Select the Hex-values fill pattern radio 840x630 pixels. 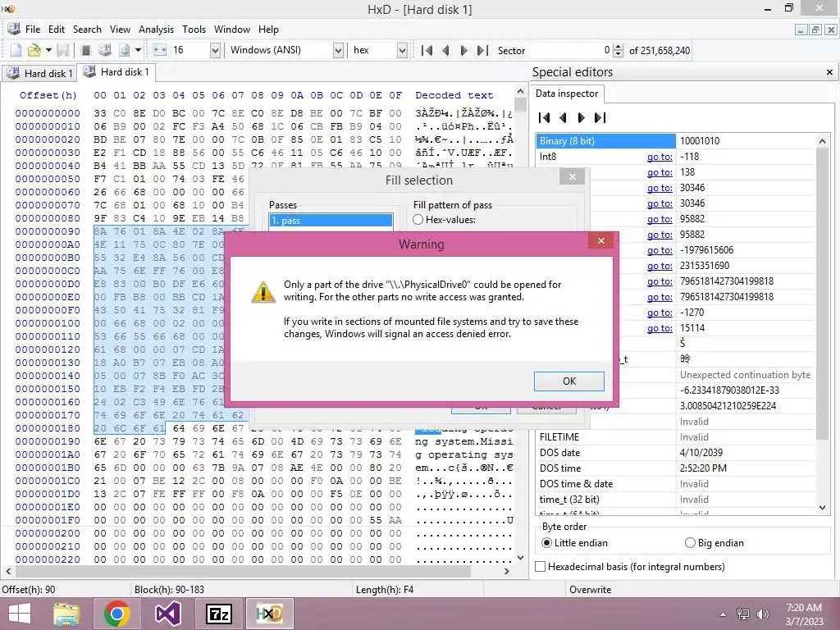pyautogui.click(x=418, y=220)
